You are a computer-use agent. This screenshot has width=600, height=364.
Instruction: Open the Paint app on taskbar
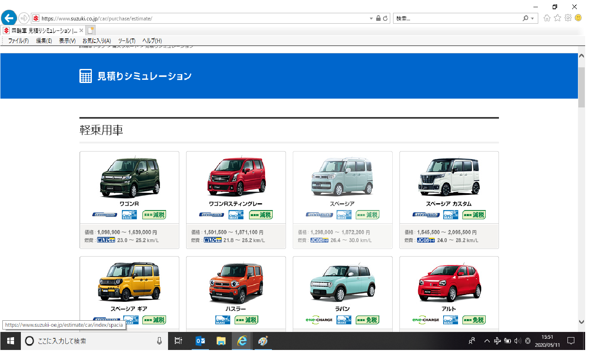point(263,341)
